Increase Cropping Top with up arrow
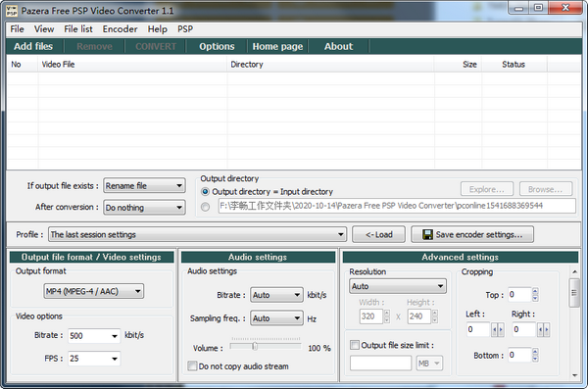The width and height of the screenshot is (588, 389). click(535, 291)
